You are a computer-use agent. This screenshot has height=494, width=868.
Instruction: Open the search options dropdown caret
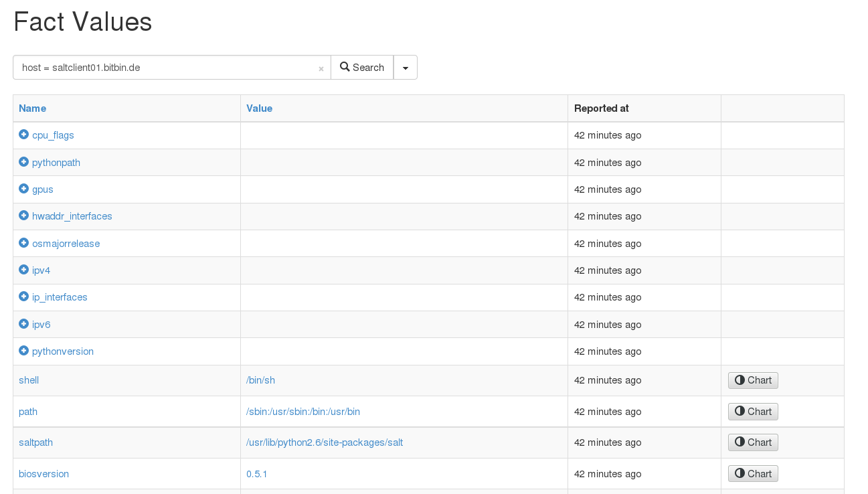[x=406, y=68]
